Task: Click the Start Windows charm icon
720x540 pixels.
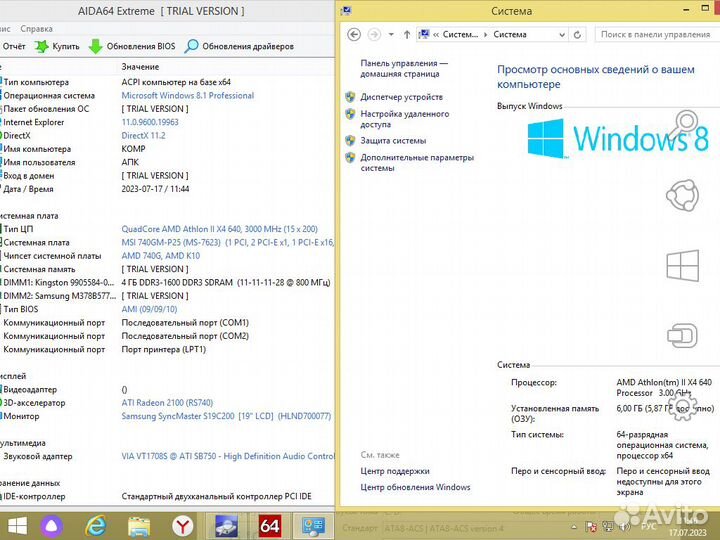Action: [x=682, y=265]
